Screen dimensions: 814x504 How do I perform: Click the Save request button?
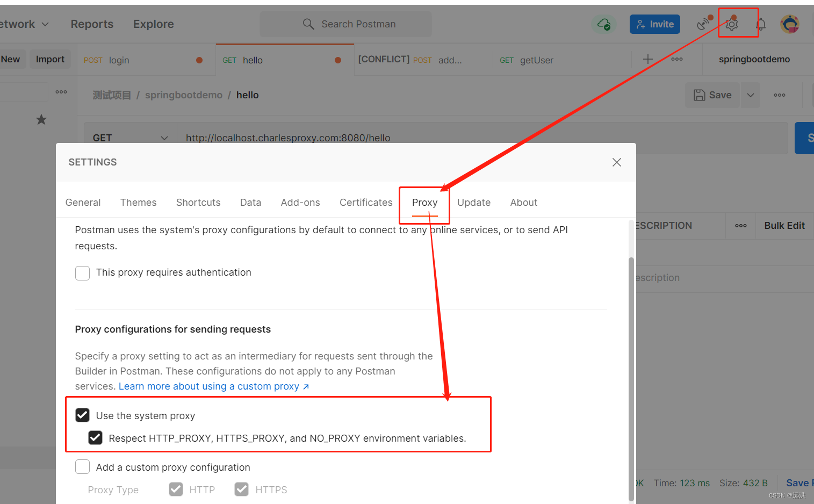tap(712, 95)
